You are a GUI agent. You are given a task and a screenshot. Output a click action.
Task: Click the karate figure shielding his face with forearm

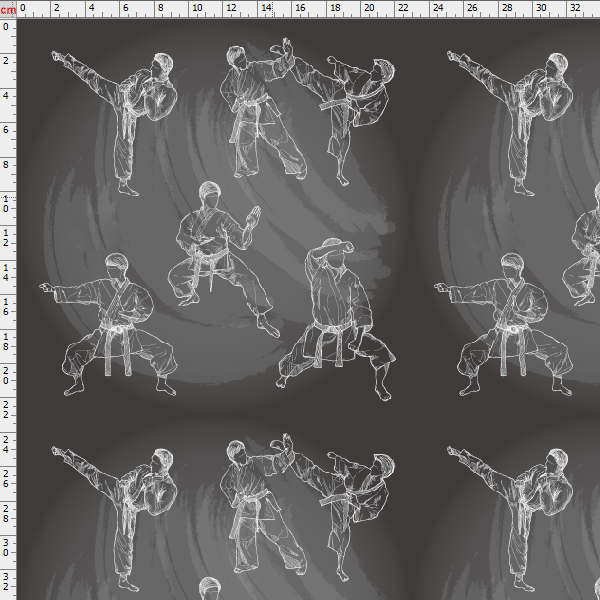coord(336,319)
